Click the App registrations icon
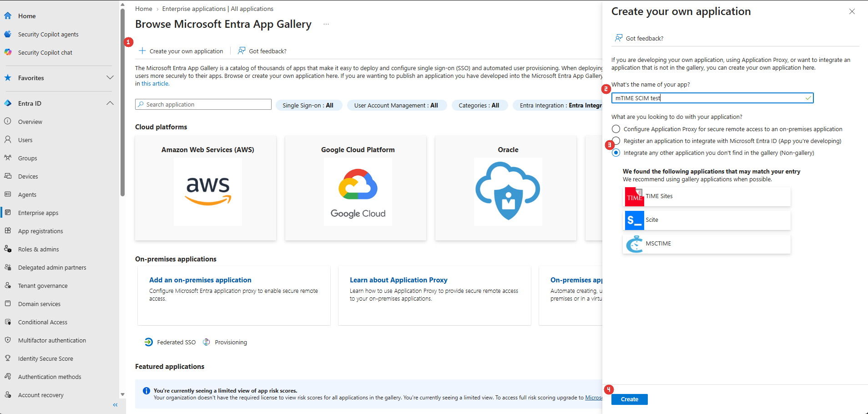Viewport: 868px width, 414px height. click(x=8, y=231)
